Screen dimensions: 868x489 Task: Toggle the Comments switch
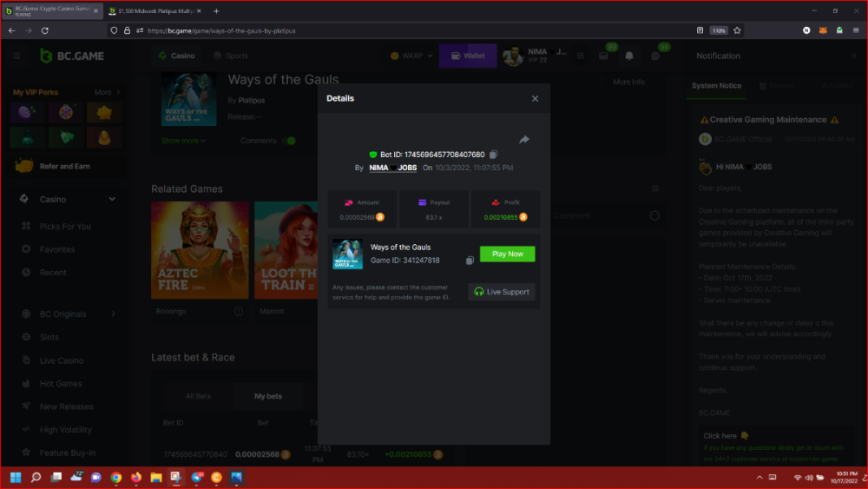289,141
